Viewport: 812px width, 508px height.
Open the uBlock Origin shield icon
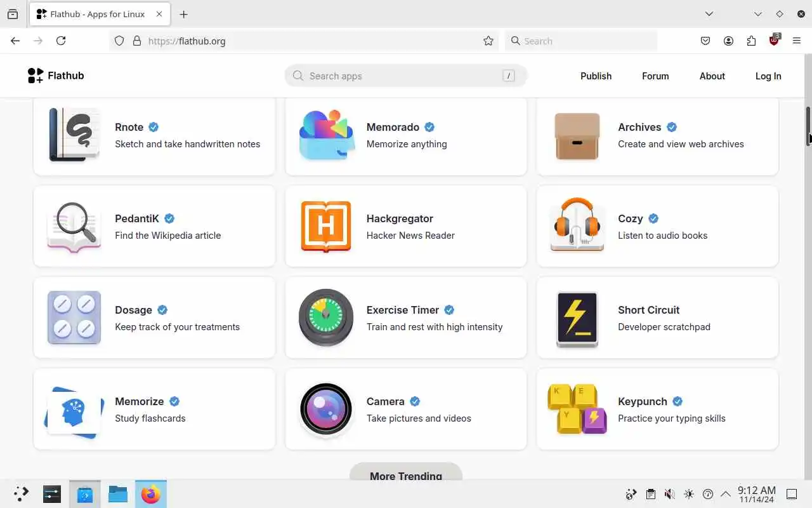pyautogui.click(x=774, y=40)
